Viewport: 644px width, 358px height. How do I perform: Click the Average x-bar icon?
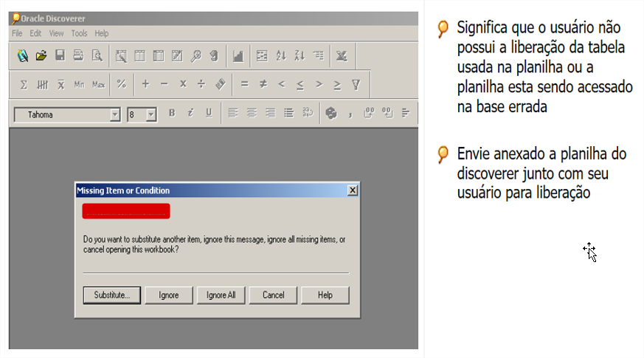click(60, 85)
